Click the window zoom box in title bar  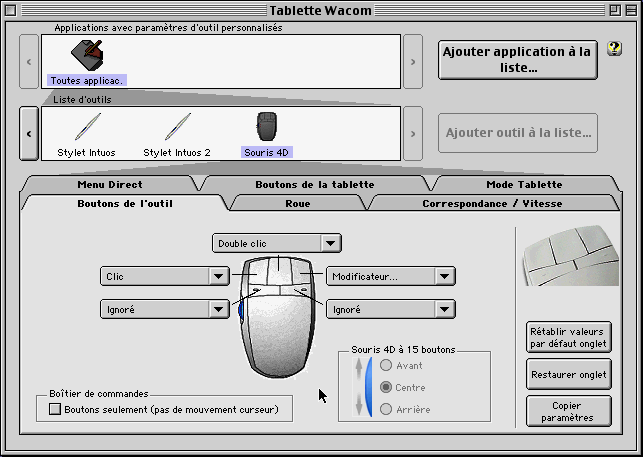615,10
